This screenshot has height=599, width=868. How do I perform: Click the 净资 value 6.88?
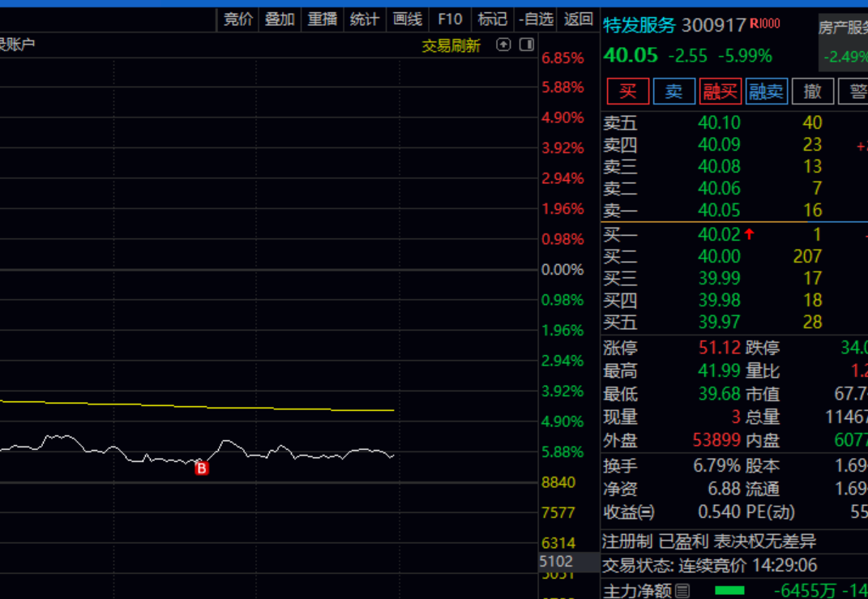pos(724,488)
